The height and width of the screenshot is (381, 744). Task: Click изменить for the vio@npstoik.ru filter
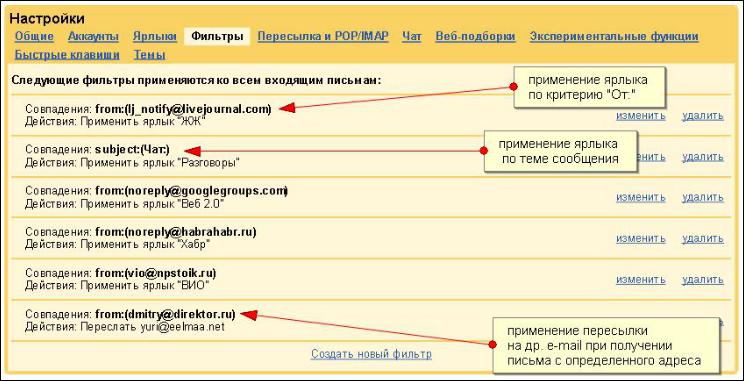(641, 280)
